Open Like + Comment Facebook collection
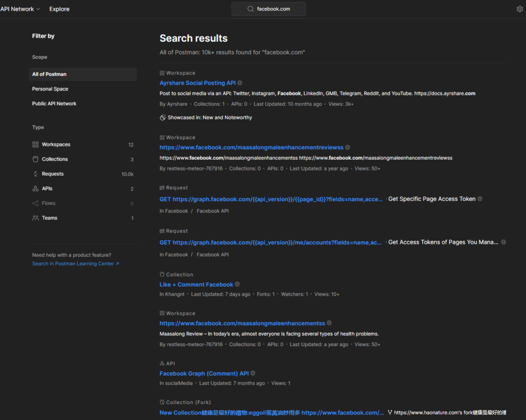 (196, 284)
